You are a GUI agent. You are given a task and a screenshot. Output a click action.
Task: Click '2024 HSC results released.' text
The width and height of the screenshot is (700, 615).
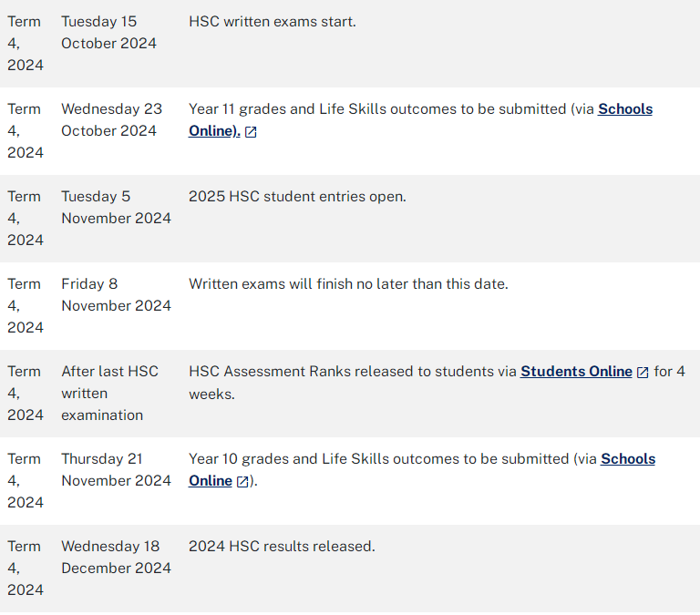click(x=282, y=547)
